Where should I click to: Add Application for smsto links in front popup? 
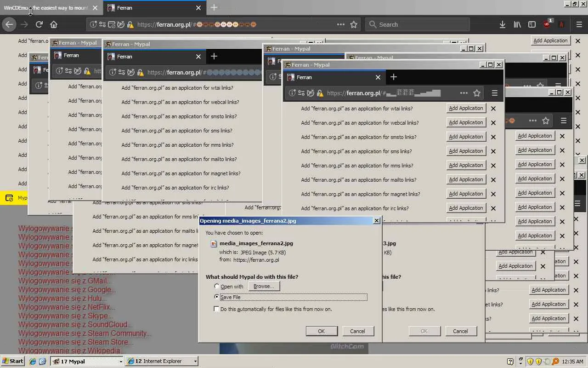point(466,137)
